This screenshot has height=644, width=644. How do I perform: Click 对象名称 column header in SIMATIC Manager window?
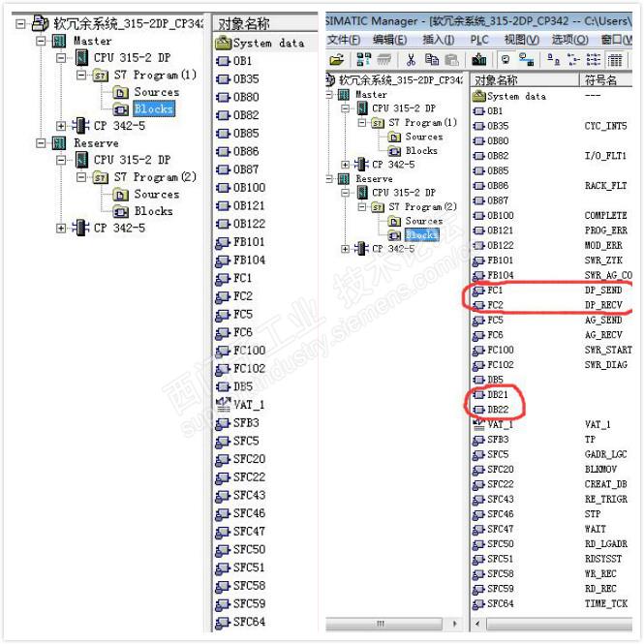[525, 79]
